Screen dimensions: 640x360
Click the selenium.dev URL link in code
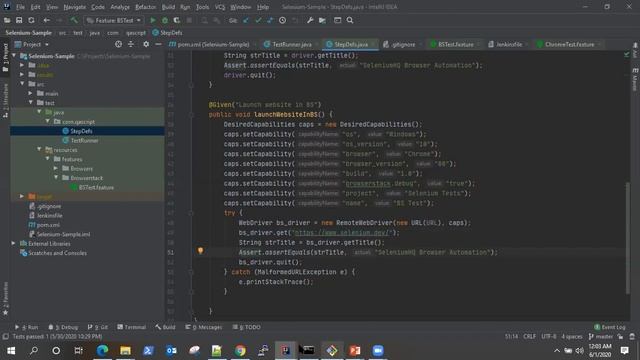click(343, 232)
